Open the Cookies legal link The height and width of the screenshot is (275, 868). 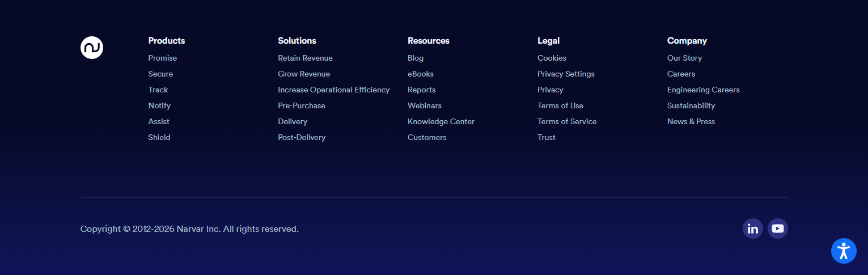click(552, 58)
